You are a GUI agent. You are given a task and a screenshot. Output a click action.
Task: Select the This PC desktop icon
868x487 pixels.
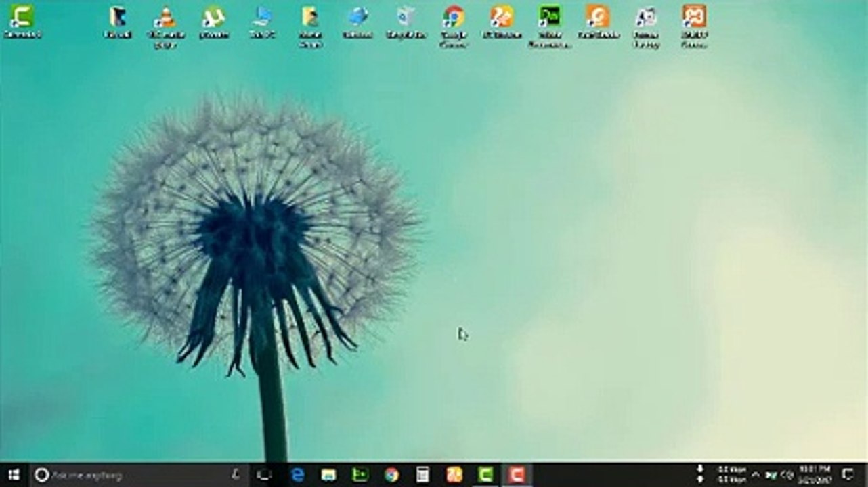coord(262,21)
